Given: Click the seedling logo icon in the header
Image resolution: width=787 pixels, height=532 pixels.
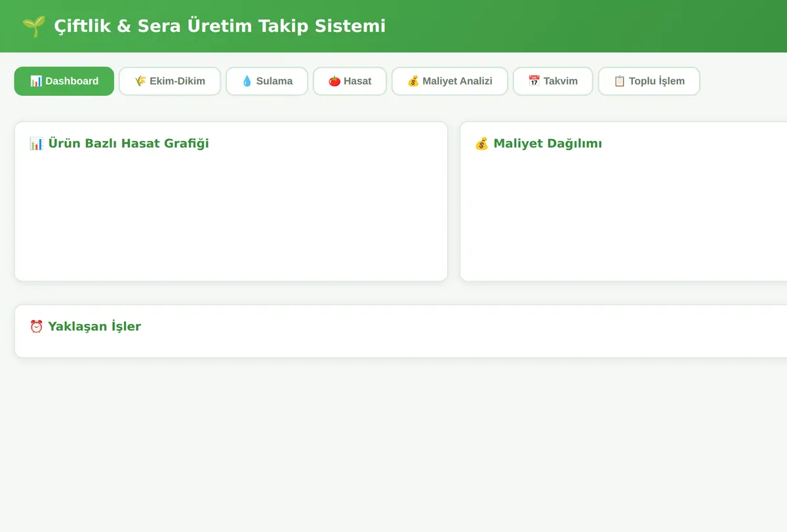Looking at the screenshot, I should 34,26.
